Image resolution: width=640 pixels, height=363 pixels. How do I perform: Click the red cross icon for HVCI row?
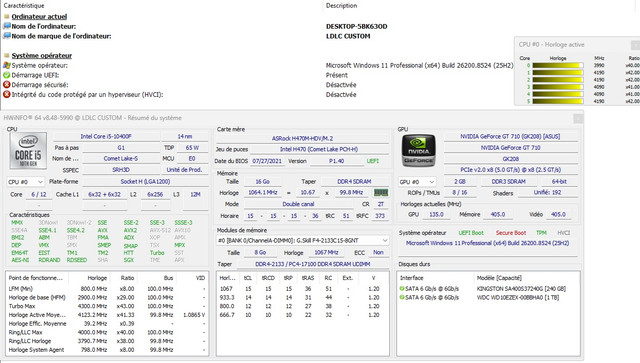click(7, 94)
